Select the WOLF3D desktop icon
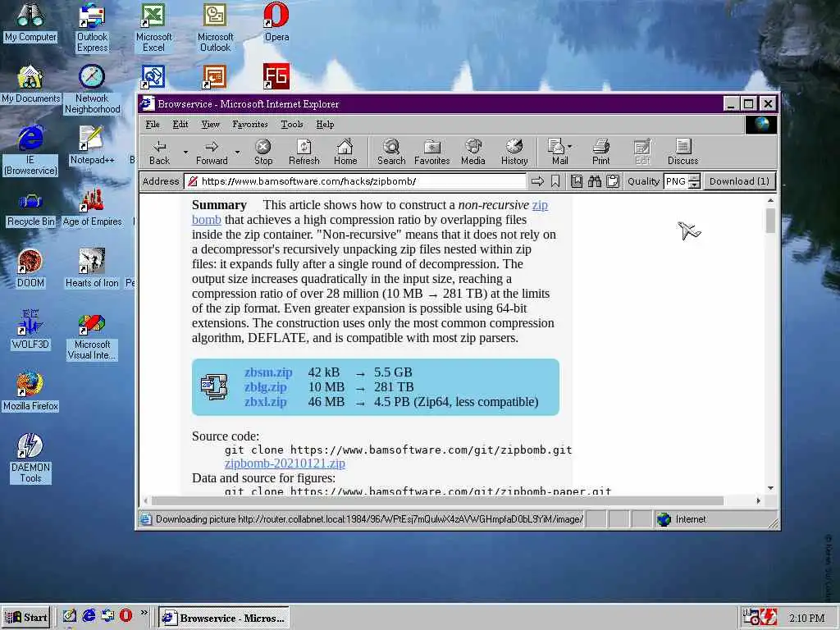This screenshot has width=840, height=630. 30,330
